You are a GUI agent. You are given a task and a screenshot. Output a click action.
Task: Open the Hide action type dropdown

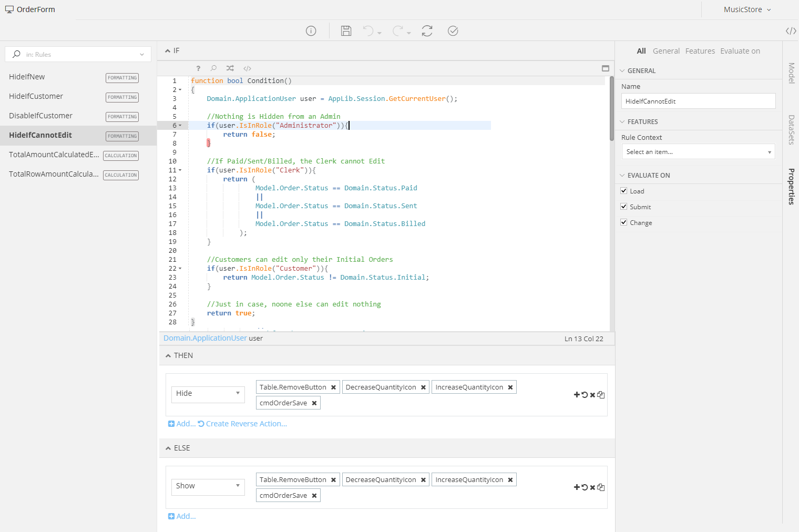point(208,394)
